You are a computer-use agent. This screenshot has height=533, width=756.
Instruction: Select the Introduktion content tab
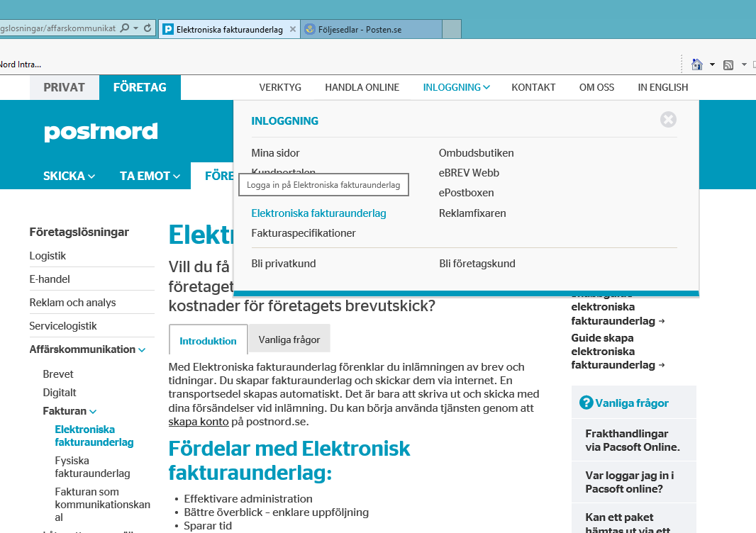point(209,340)
